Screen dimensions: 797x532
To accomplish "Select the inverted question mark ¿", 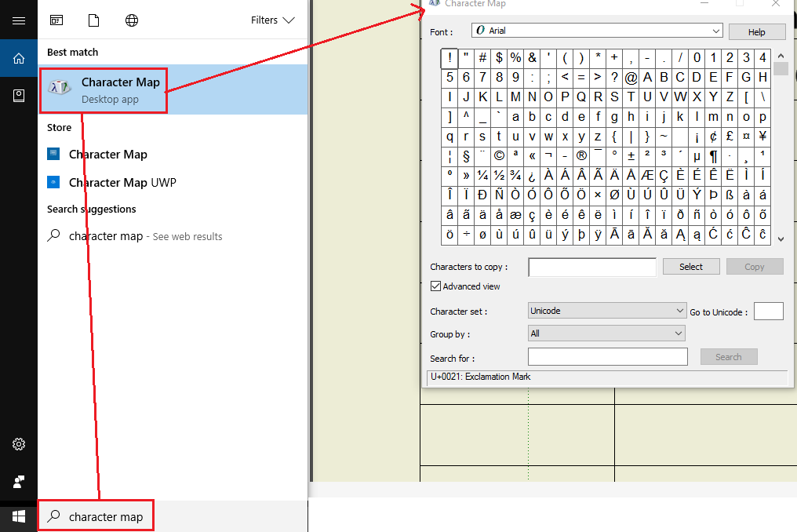I will point(532,176).
